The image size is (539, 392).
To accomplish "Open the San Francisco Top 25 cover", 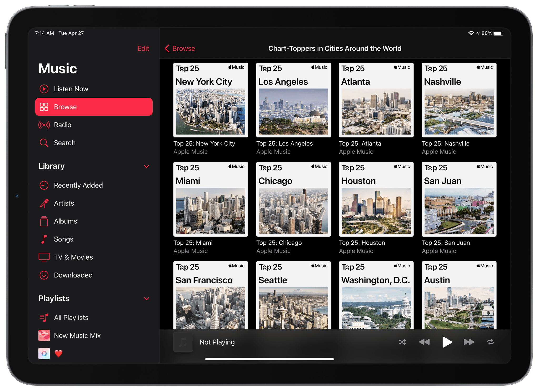I will 211,295.
